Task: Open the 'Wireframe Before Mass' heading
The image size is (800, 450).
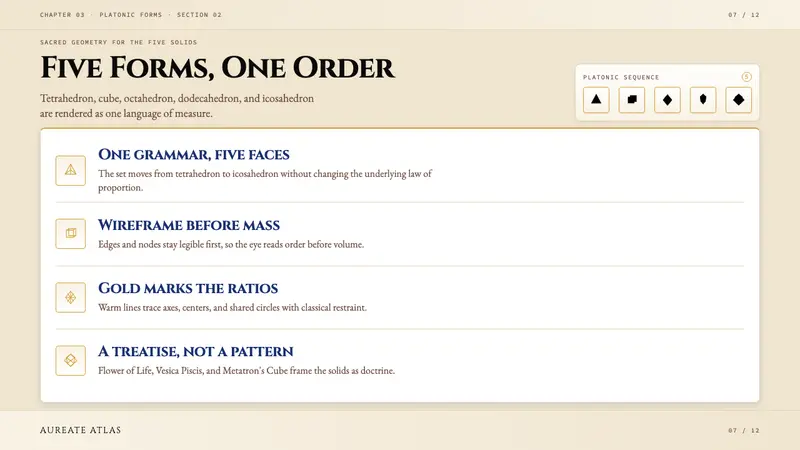Action: click(x=189, y=225)
